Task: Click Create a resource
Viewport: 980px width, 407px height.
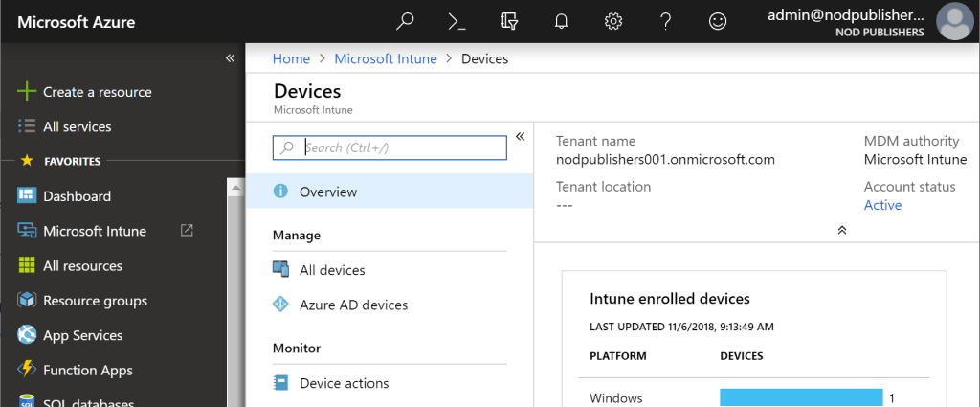Action: pos(98,92)
